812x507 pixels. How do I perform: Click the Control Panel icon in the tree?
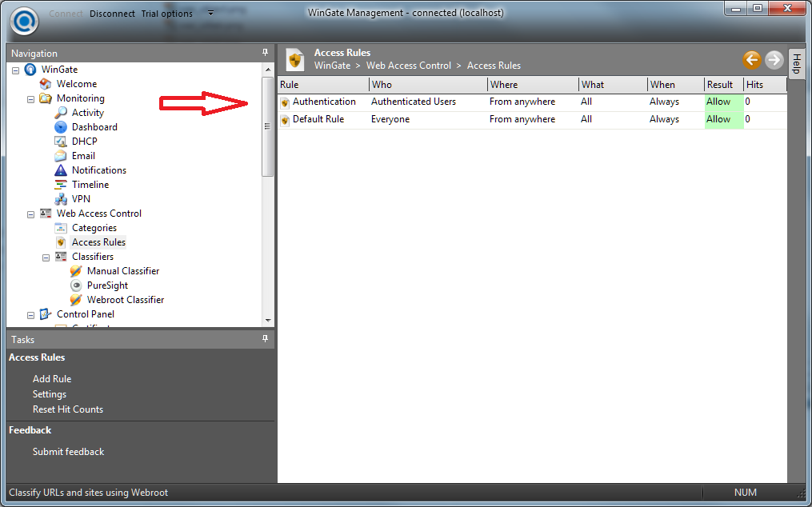coord(46,313)
